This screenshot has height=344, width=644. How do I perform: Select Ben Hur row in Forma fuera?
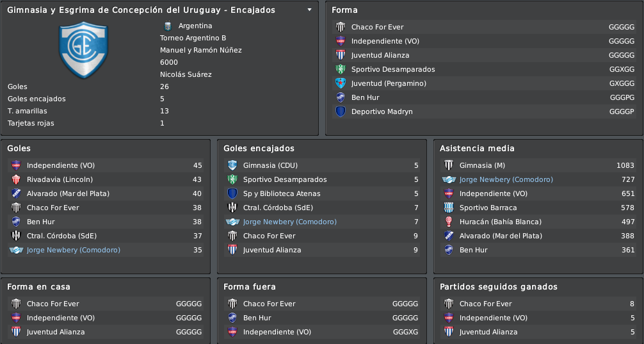322,318
